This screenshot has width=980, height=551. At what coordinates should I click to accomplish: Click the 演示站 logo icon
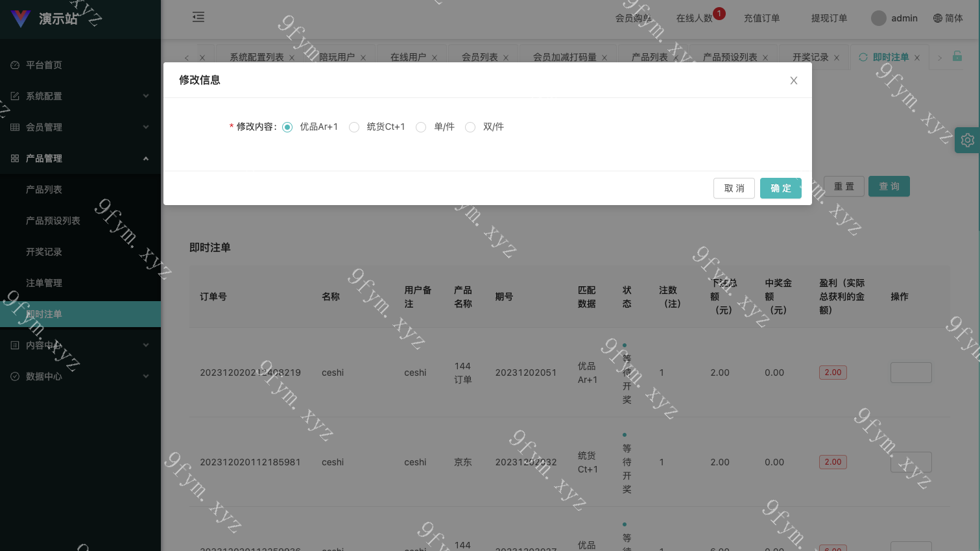click(x=21, y=18)
